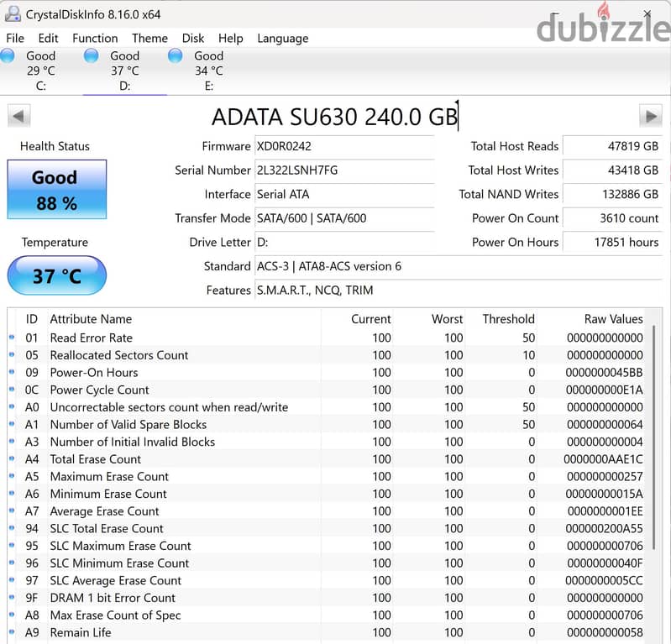Click the Drive Letter field D:
The image size is (671, 644).
[x=344, y=242]
